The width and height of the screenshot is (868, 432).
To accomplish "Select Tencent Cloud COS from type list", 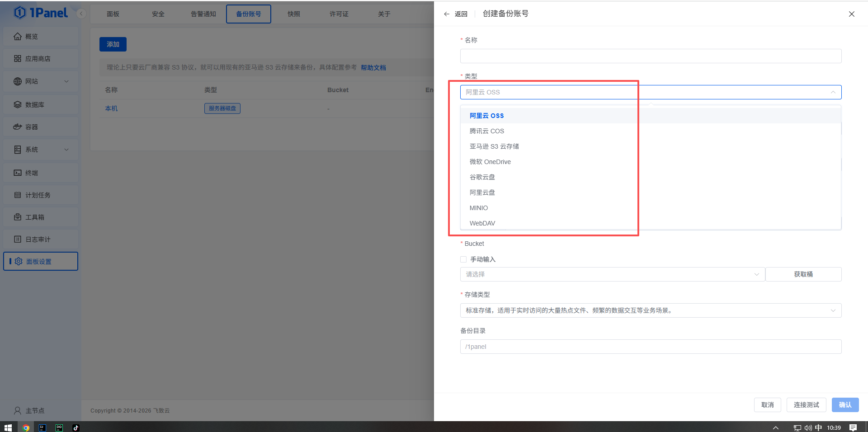I will point(486,131).
